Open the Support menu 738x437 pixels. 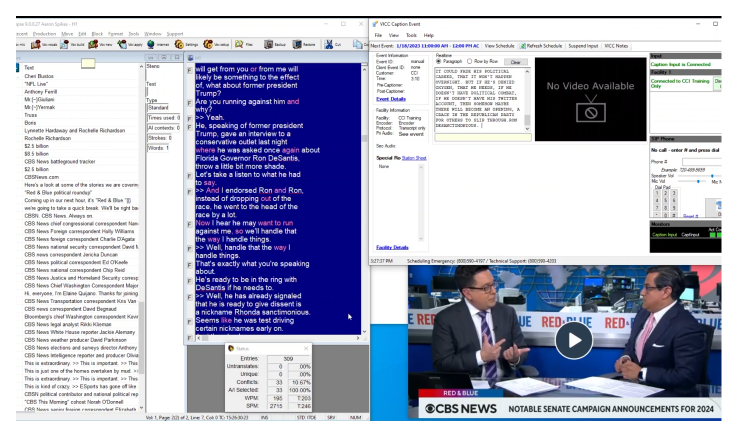pyautogui.click(x=175, y=34)
